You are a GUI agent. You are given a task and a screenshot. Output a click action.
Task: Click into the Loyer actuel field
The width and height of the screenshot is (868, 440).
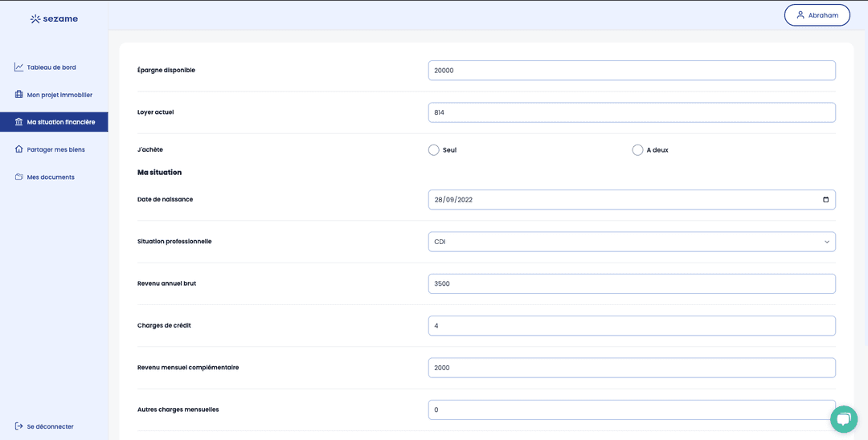tap(632, 112)
